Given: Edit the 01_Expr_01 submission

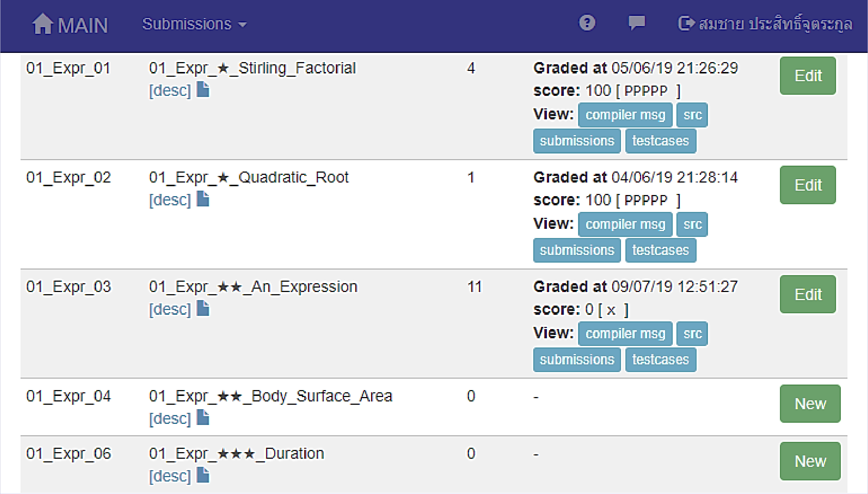Looking at the screenshot, I should [808, 76].
